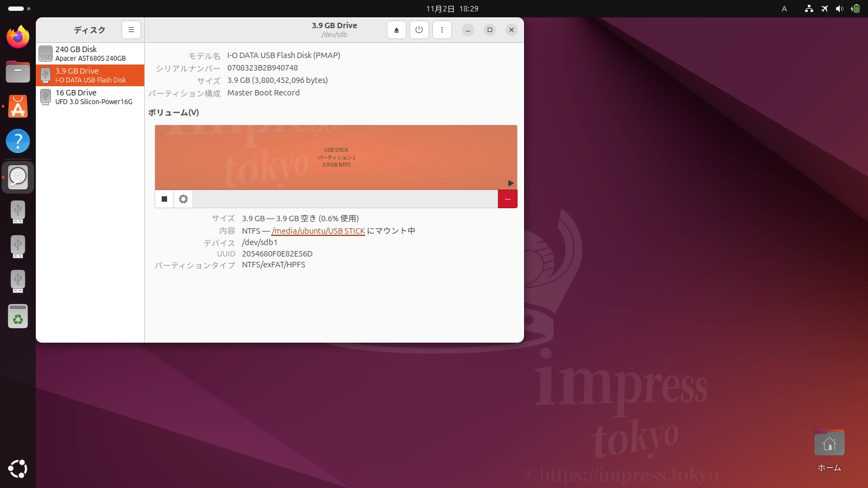868x488 pixels.
Task: Click the serial number 0708323B2B940748
Action: pyautogui.click(x=263, y=68)
